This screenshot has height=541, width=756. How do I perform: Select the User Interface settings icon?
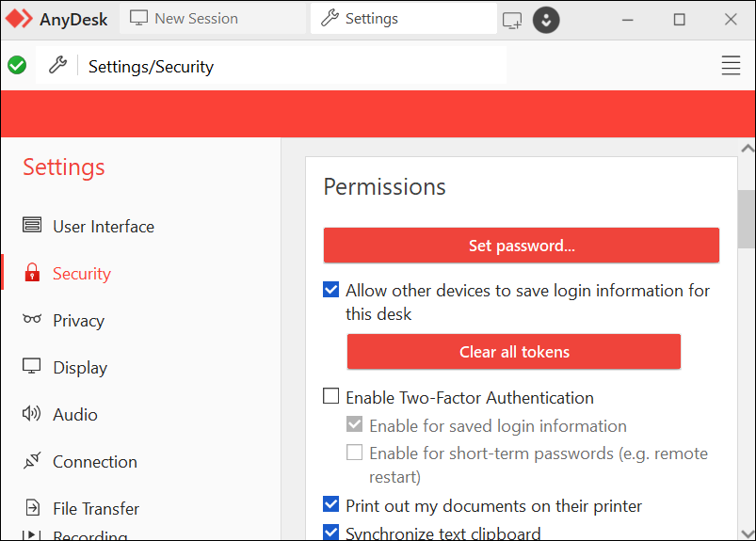32,226
